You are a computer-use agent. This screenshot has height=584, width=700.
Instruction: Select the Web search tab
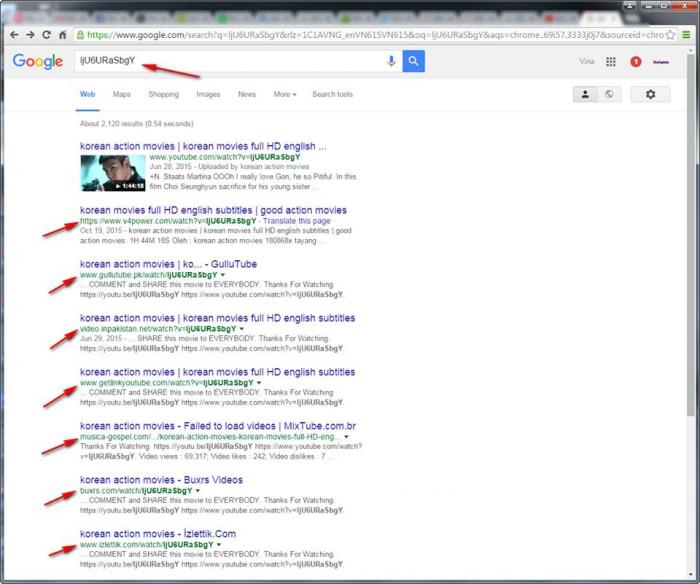88,94
